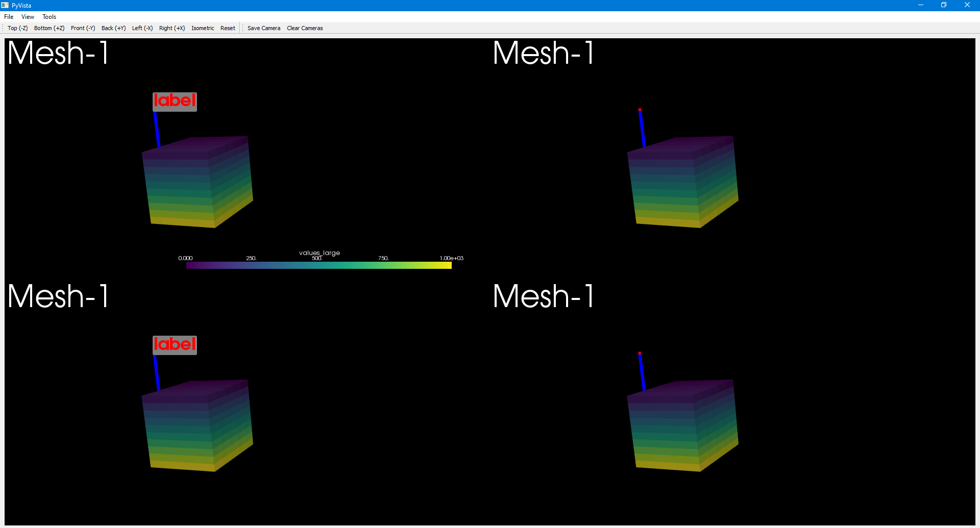The image size is (980, 528).
Task: Click the Clear Cameras button
Action: pyautogui.click(x=305, y=28)
